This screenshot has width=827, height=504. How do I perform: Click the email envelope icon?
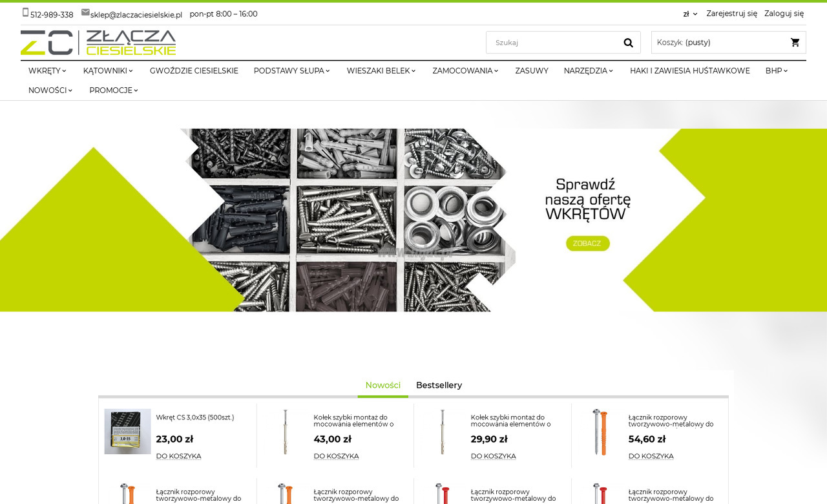point(85,12)
